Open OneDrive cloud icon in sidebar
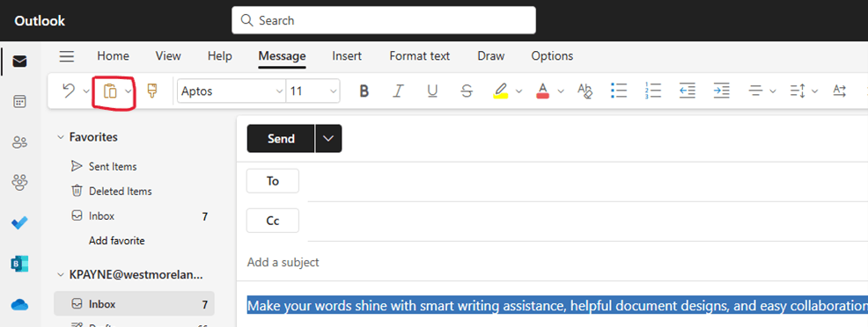 pyautogui.click(x=20, y=304)
